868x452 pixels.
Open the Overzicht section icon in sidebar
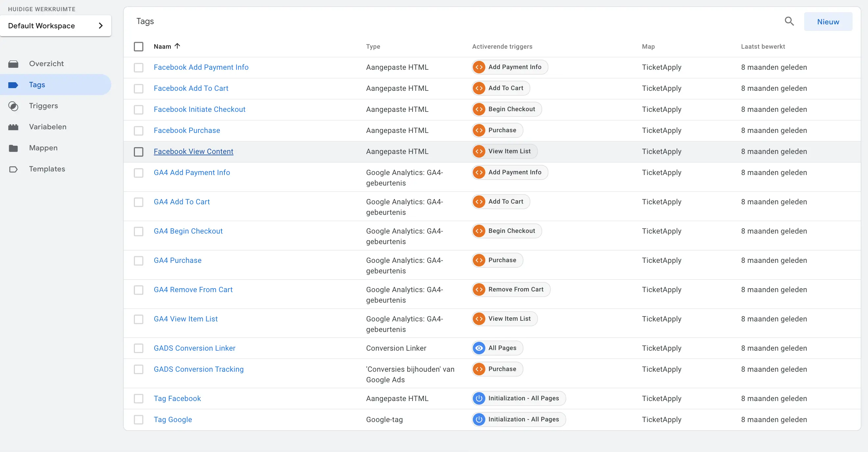point(13,63)
